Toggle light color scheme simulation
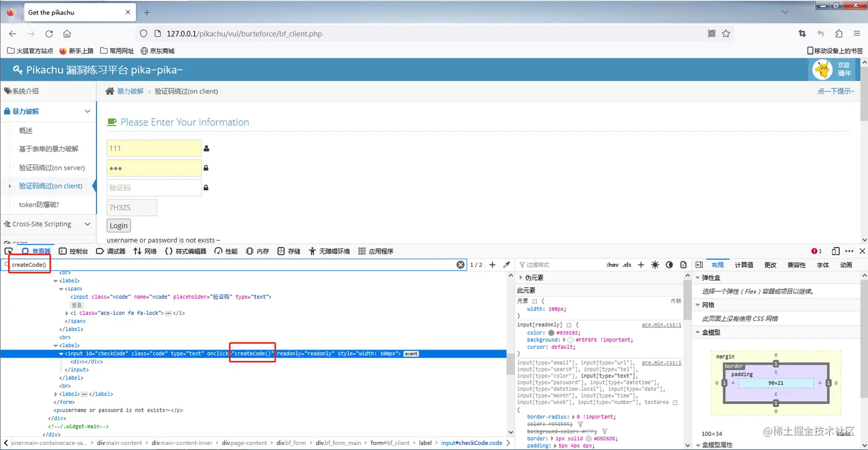This screenshot has width=868, height=450. point(655,265)
